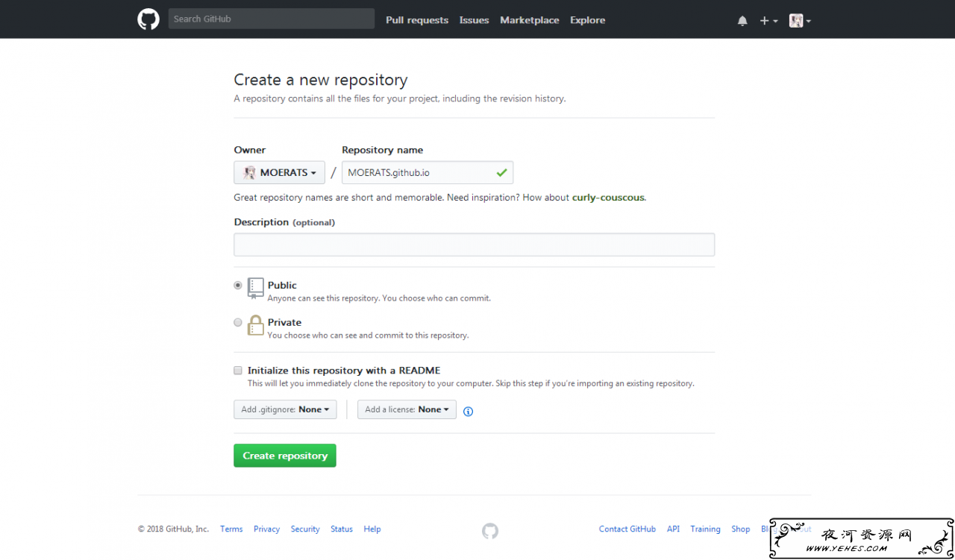Select the Private radio option
The width and height of the screenshot is (955, 560).
pyautogui.click(x=238, y=322)
